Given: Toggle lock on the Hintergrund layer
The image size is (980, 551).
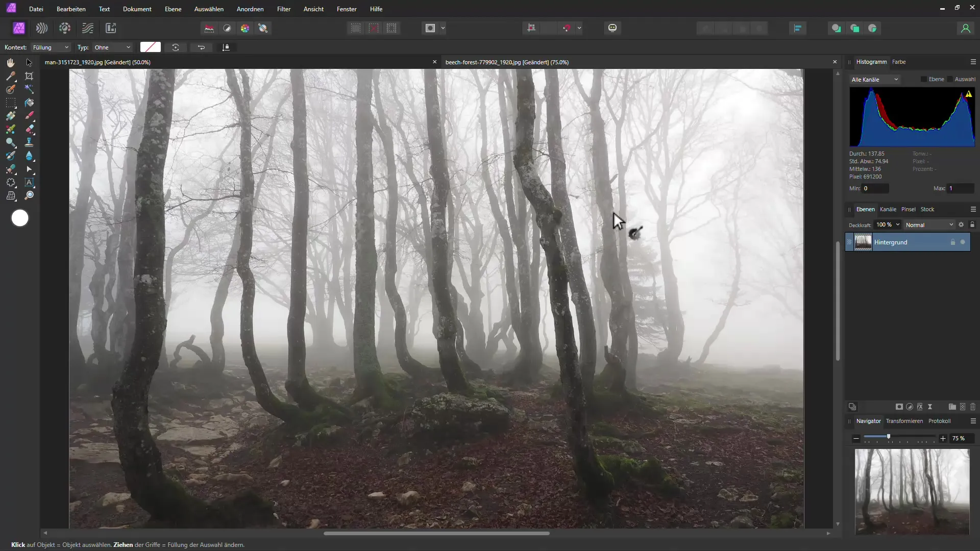Looking at the screenshot, I should [x=952, y=242].
